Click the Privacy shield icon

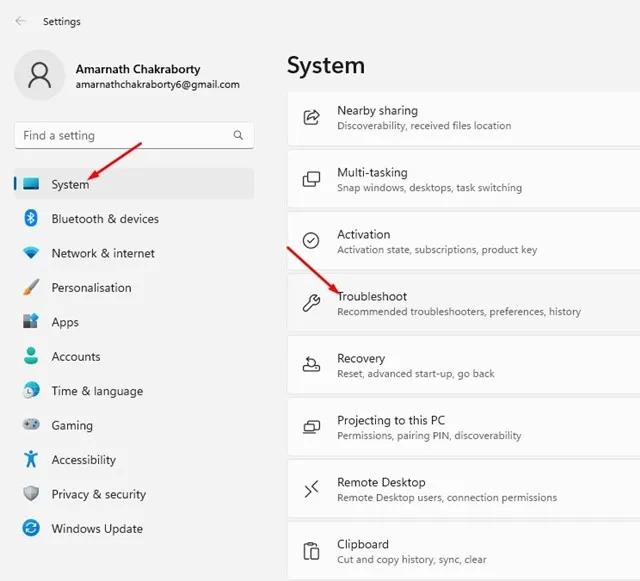(x=31, y=494)
